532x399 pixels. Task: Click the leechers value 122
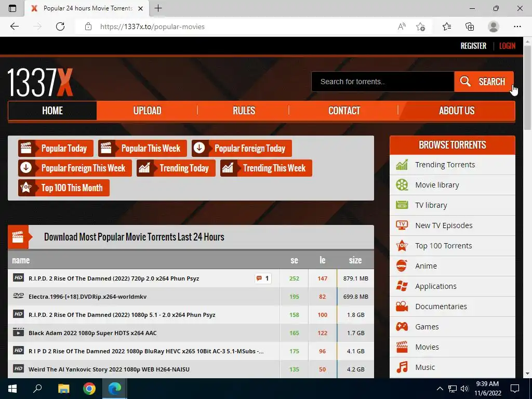(322, 333)
